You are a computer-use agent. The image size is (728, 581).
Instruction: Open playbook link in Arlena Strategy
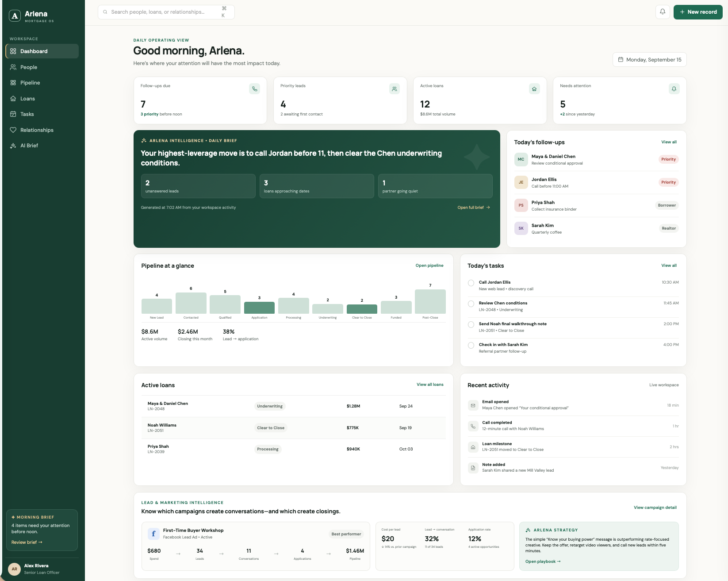pos(543,562)
